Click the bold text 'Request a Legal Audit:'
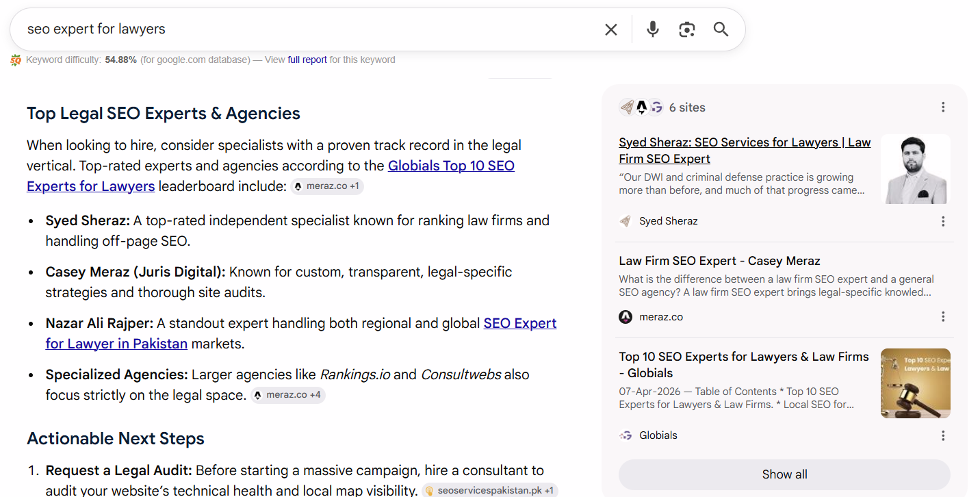 (119, 470)
